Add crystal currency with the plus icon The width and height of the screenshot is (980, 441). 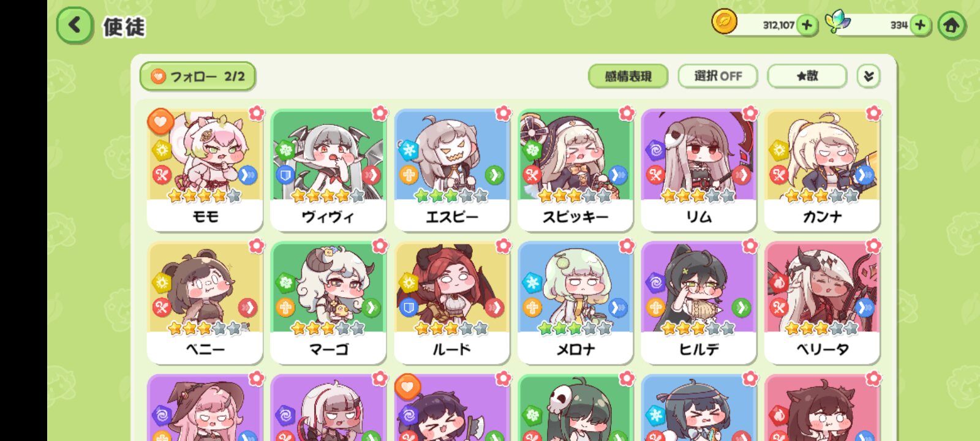pos(919,25)
